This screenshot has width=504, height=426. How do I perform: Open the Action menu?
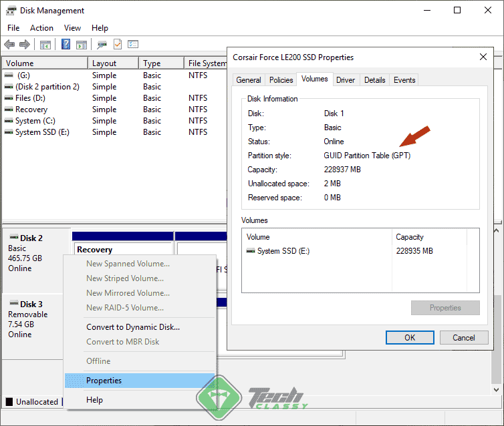[x=42, y=28]
